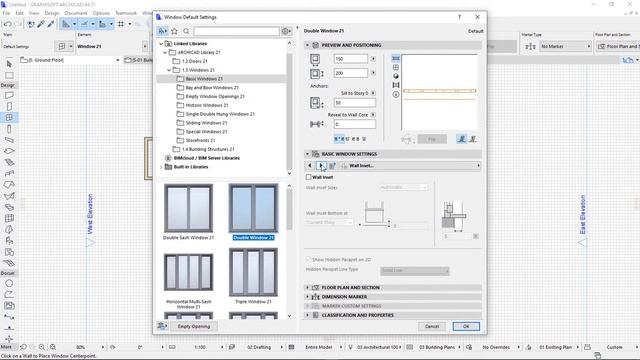The width and height of the screenshot is (640, 360).
Task: Collapse the Basic Window Settings panel
Action: pos(307,154)
